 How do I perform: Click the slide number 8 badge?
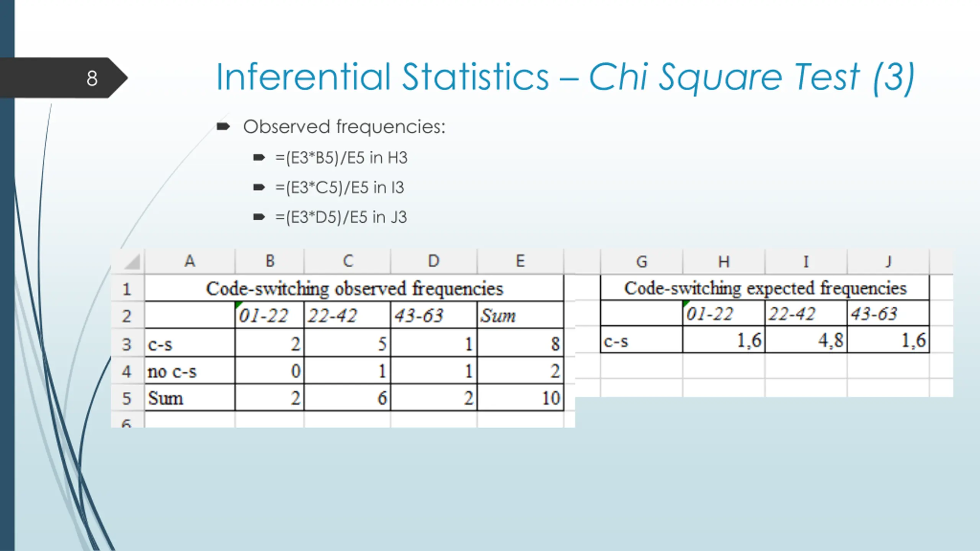[x=64, y=78]
